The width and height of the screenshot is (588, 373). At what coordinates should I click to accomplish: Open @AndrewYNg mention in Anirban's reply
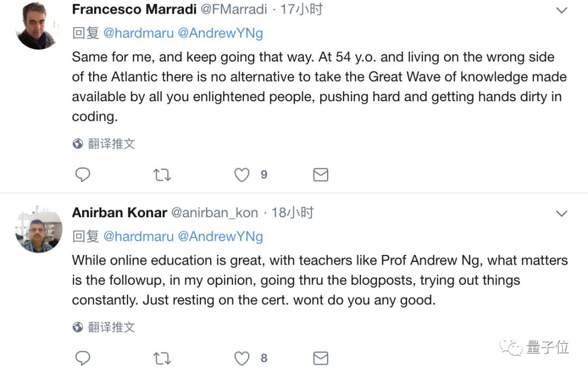(220, 236)
